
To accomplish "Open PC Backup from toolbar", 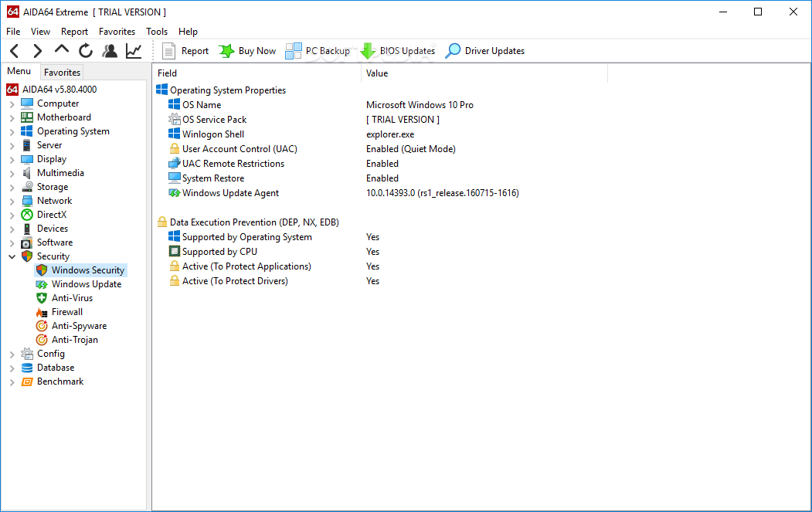I will [x=318, y=51].
